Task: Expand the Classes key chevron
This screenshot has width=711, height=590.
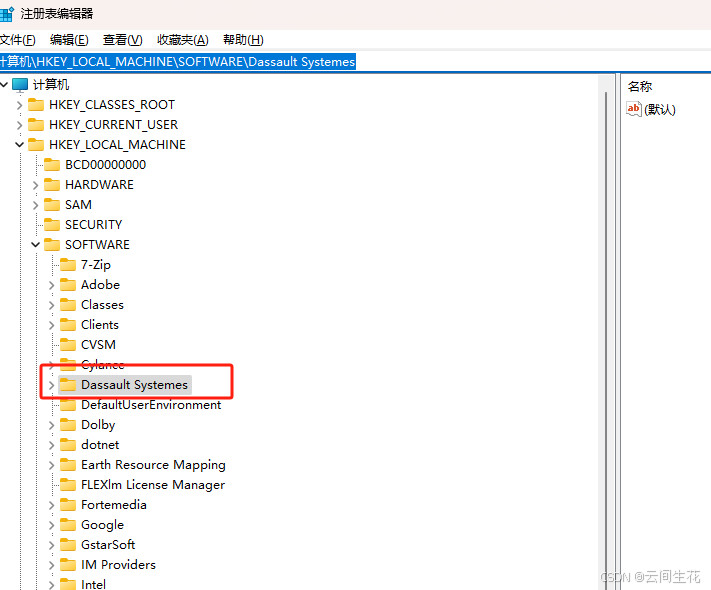Action: (x=51, y=305)
